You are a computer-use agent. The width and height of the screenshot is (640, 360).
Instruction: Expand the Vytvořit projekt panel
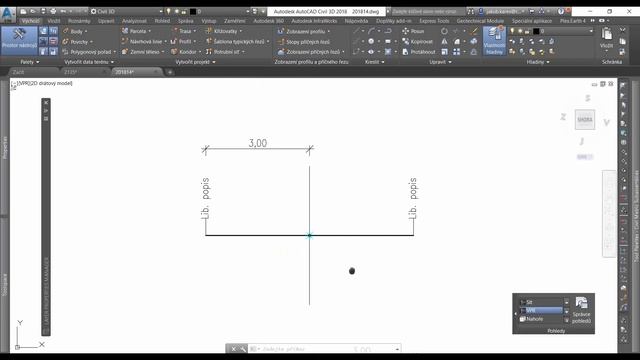coord(195,62)
